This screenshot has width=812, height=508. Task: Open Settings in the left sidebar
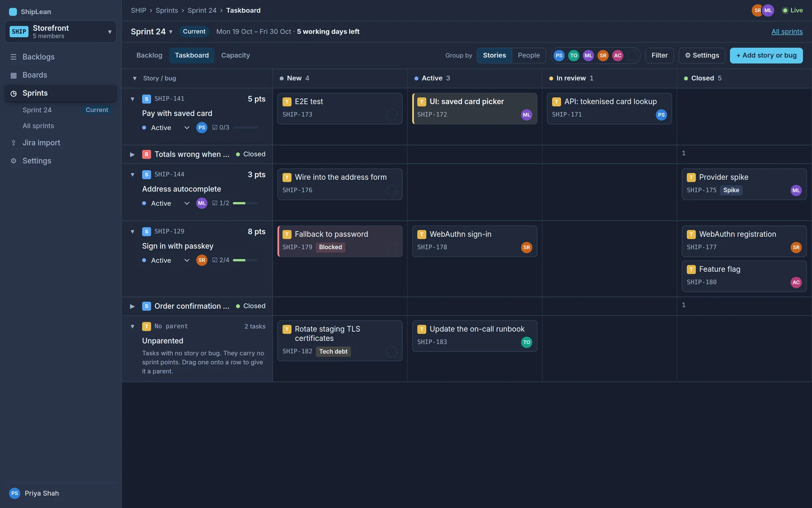point(61,161)
